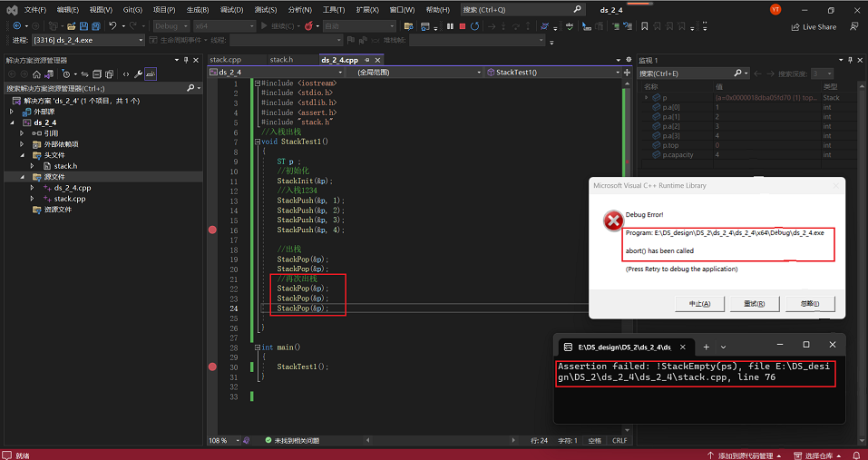
Task: Click the 搜索 (Ctrl+Q) search box
Action: tap(522, 9)
